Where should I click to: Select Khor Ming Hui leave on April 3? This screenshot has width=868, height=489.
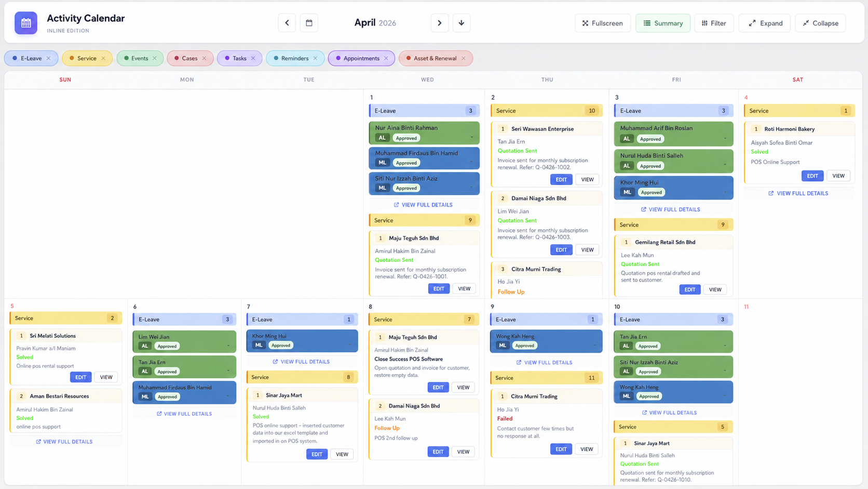(673, 188)
